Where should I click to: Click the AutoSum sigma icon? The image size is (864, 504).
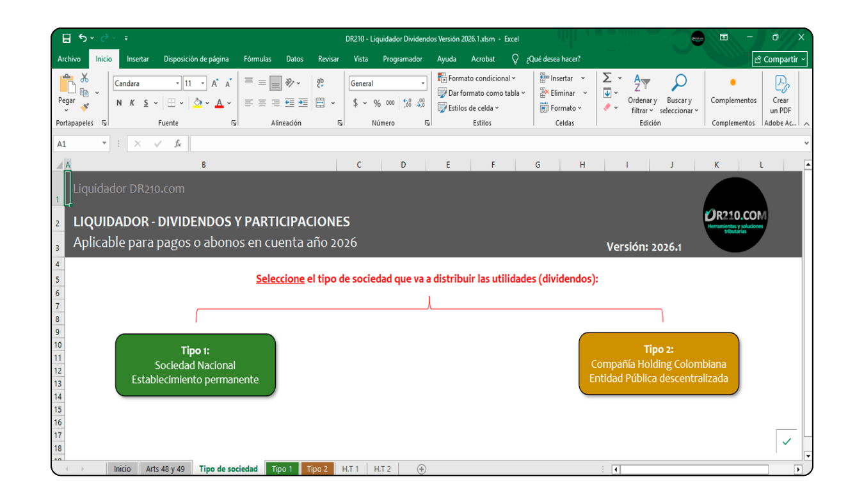coord(607,78)
